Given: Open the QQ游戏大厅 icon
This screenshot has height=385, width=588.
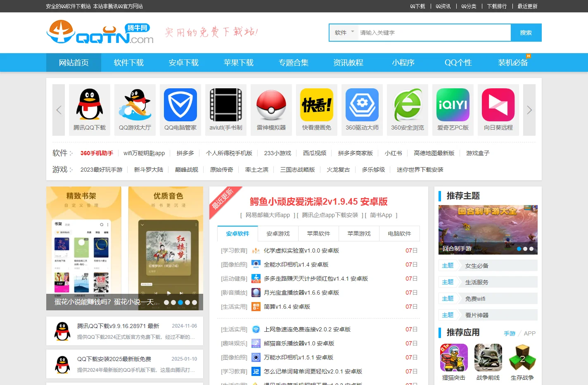Looking at the screenshot, I should pyautogui.click(x=135, y=105).
